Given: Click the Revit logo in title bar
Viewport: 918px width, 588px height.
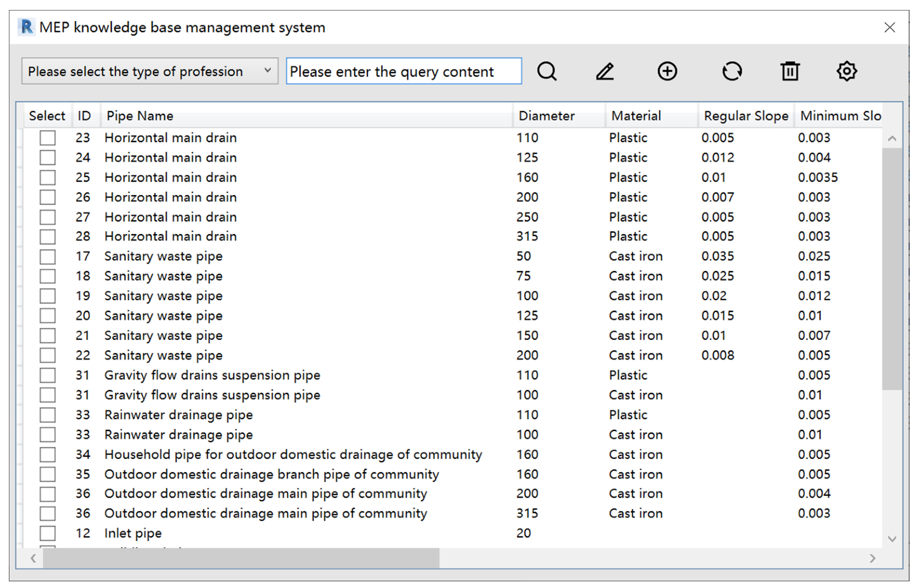Looking at the screenshot, I should pos(26,27).
